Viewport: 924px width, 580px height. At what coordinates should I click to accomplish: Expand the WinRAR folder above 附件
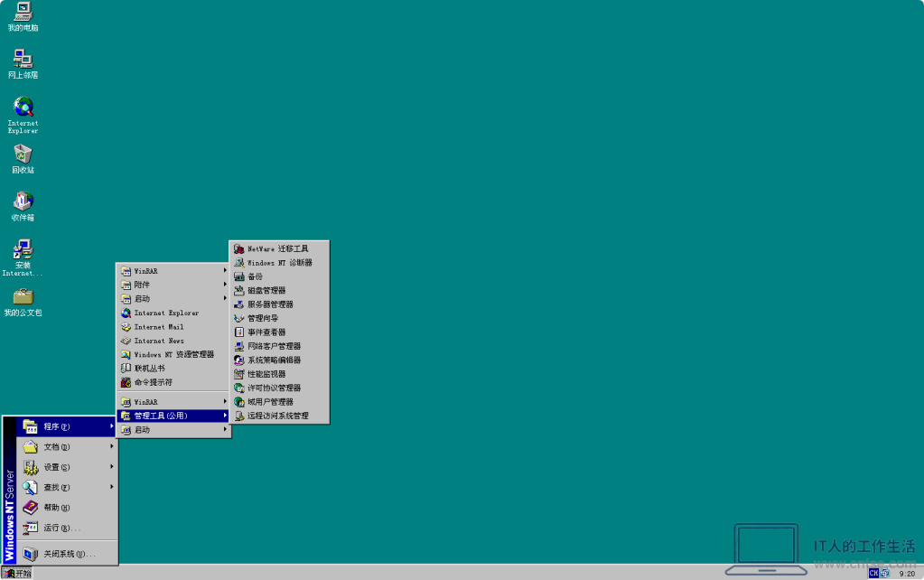coord(173,271)
